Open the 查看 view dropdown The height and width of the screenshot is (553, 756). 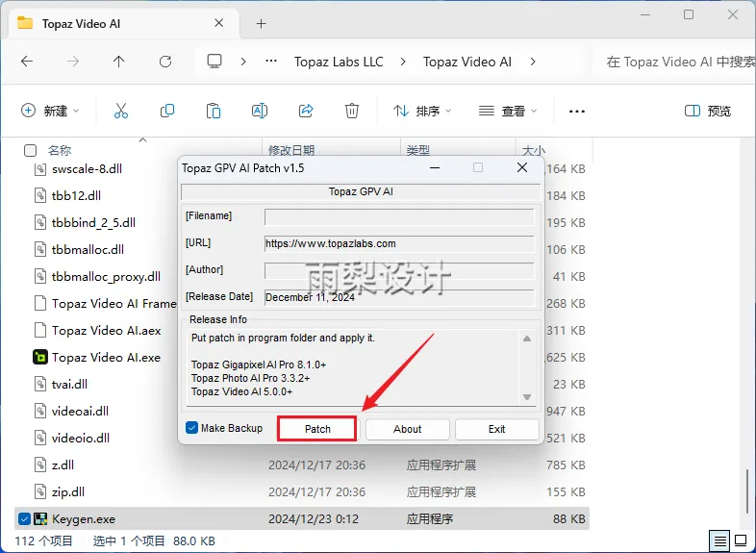point(507,111)
